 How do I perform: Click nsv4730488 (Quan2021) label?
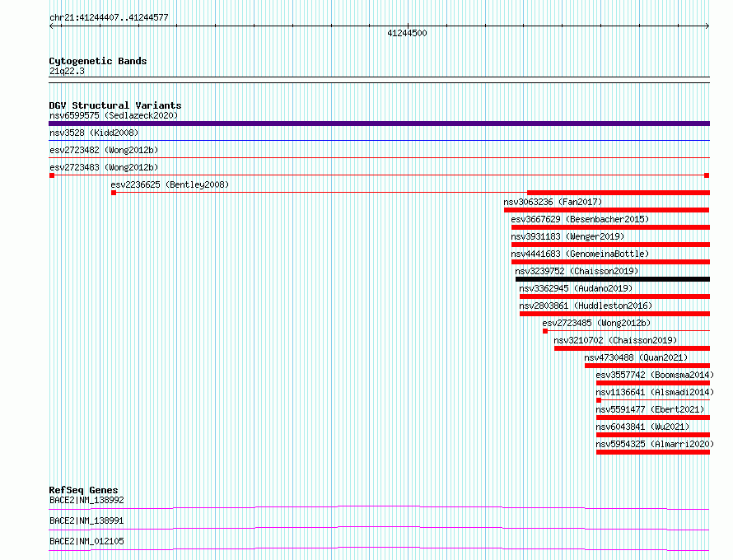tap(636, 357)
